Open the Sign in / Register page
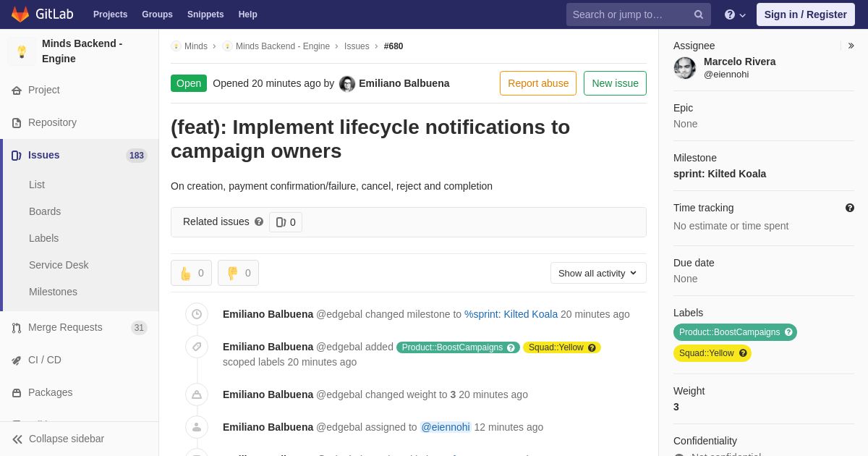This screenshot has height=456, width=868. click(805, 14)
